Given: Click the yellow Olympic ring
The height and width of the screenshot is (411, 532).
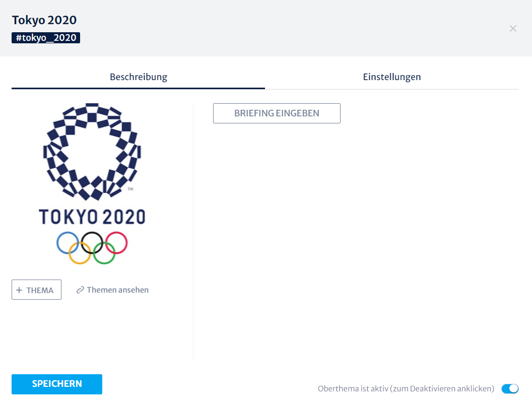Looking at the screenshot, I should tap(80, 253).
